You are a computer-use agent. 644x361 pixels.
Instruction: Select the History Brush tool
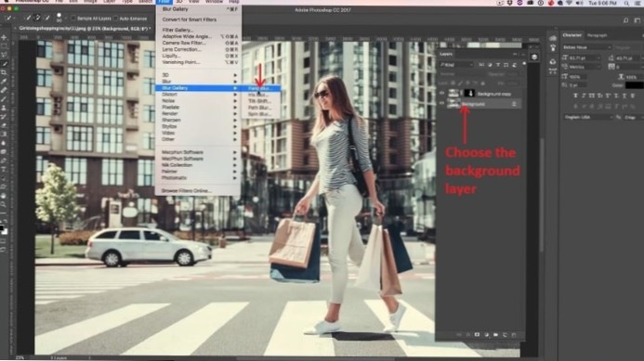[4, 117]
